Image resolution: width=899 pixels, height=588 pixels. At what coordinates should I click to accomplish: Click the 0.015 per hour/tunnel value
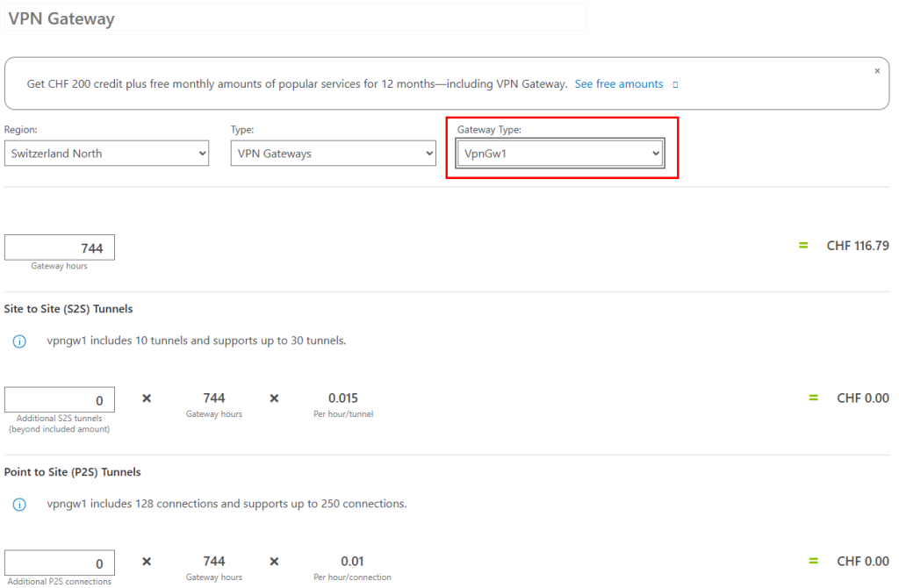pyautogui.click(x=343, y=398)
